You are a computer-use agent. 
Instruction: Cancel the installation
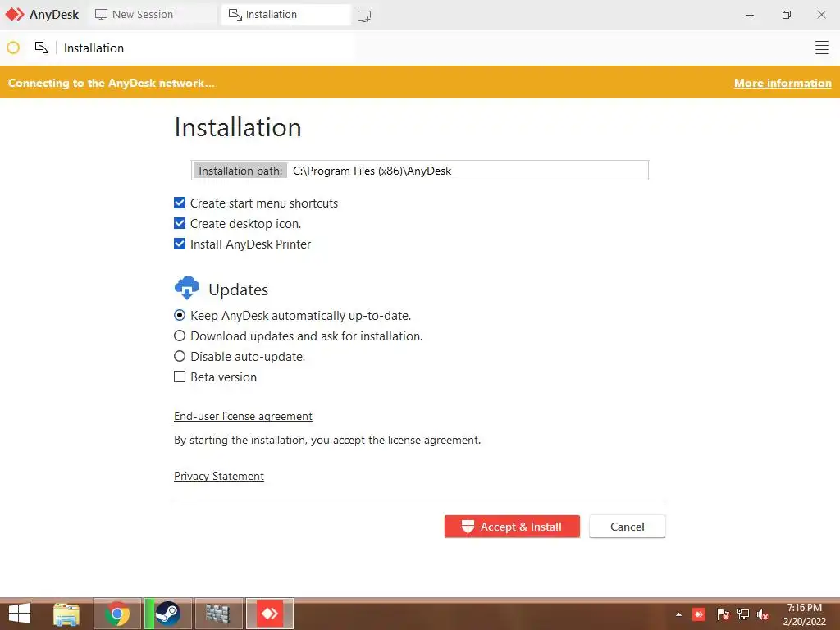tap(628, 527)
